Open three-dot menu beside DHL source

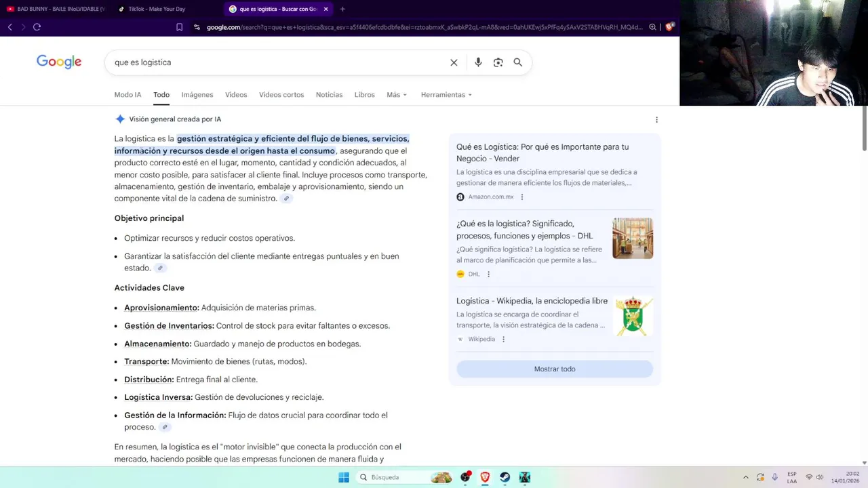[488, 274]
